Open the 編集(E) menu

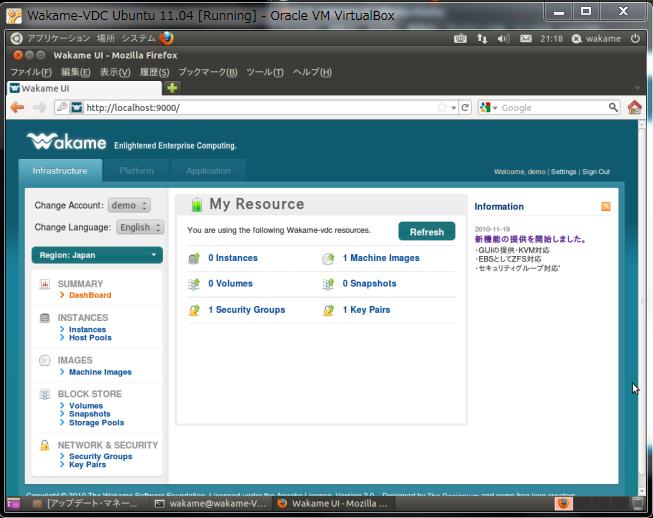pyautogui.click(x=76, y=72)
